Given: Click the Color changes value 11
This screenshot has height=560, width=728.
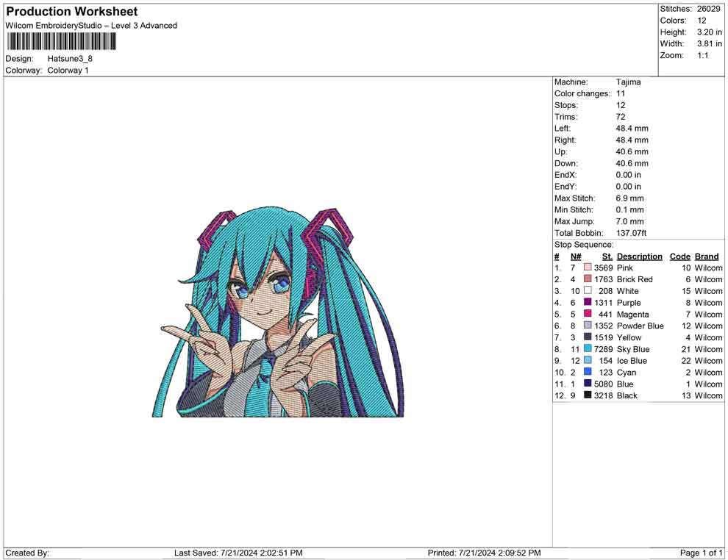Looking at the screenshot, I should [621, 94].
